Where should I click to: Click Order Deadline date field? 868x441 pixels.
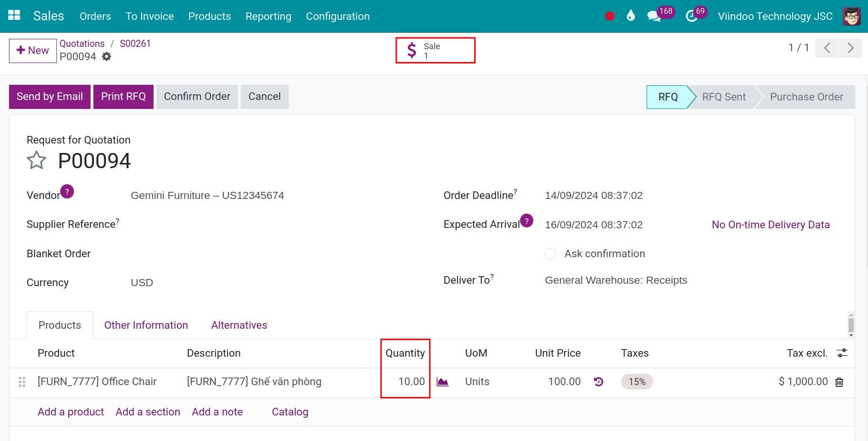[x=594, y=196]
